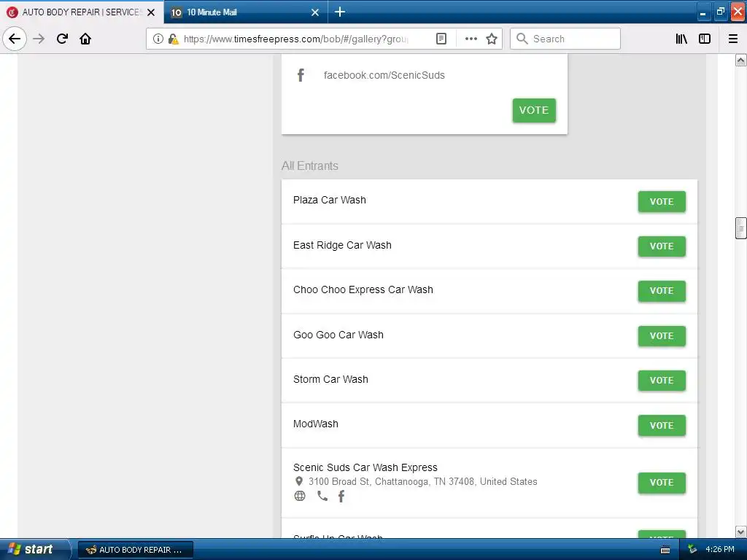Switch to AUTO BODY REPAIR tab
747x560 pixels.
click(81, 12)
